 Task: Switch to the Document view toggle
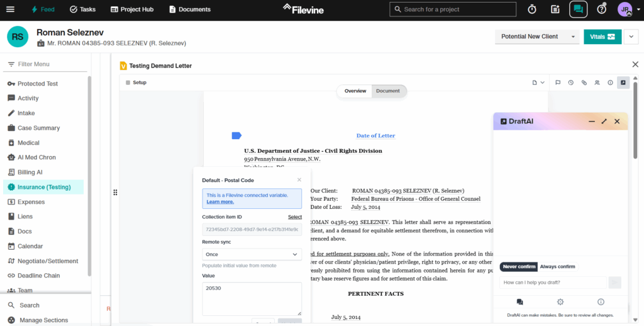[388, 91]
